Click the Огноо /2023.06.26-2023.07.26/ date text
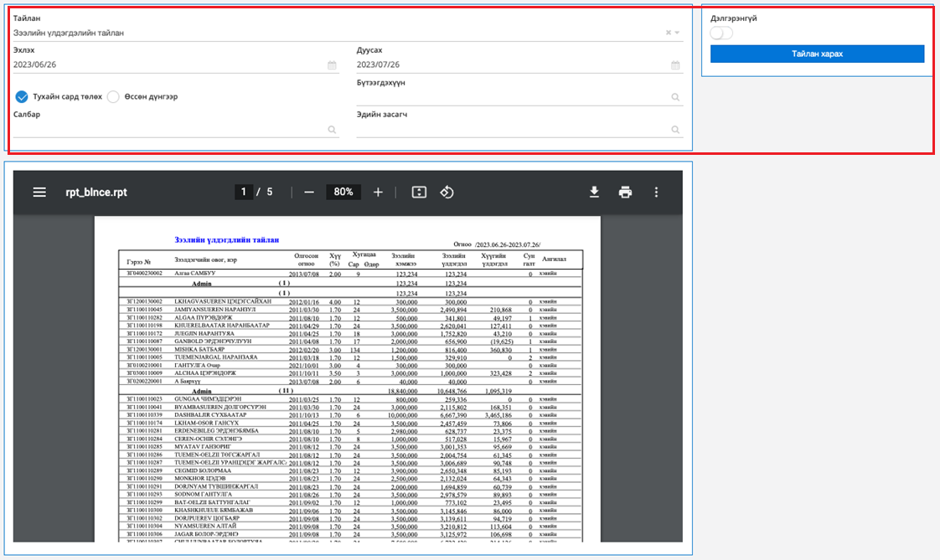The width and height of the screenshot is (940, 560). click(497, 244)
